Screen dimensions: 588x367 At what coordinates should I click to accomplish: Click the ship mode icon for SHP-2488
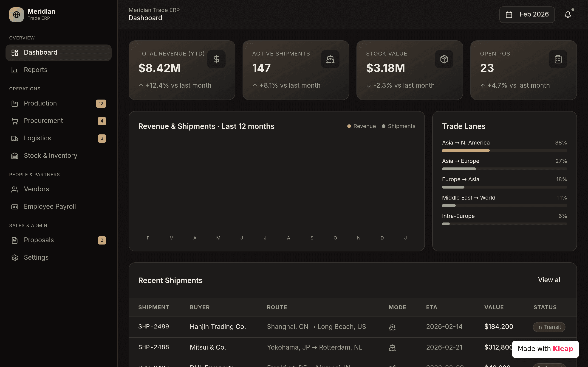(392, 348)
